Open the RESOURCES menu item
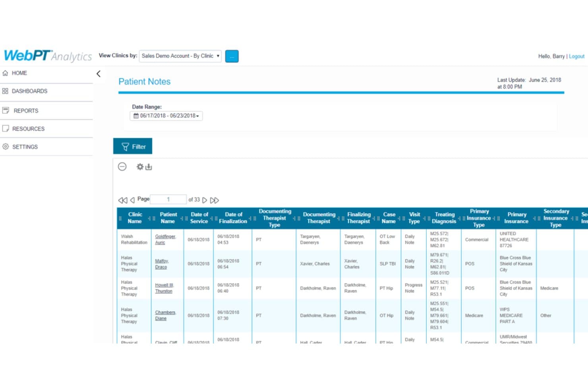The width and height of the screenshot is (588, 392). click(28, 129)
